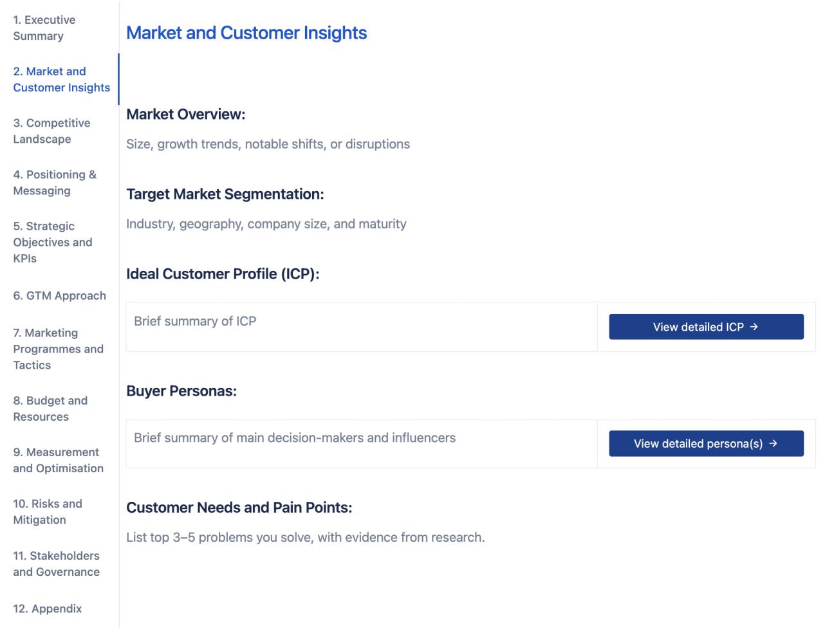Image resolution: width=834 pixels, height=644 pixels.
Task: Click the Market and Customer Insights heading
Action: (x=247, y=33)
